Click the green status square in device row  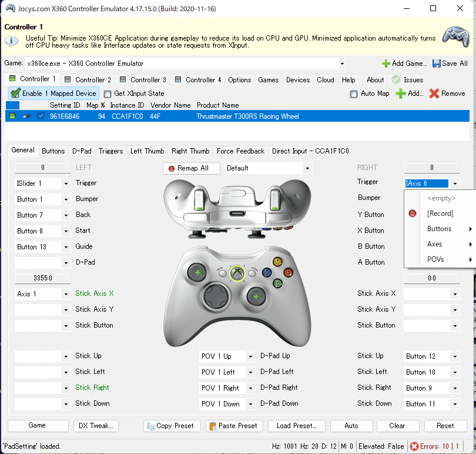pos(12,116)
